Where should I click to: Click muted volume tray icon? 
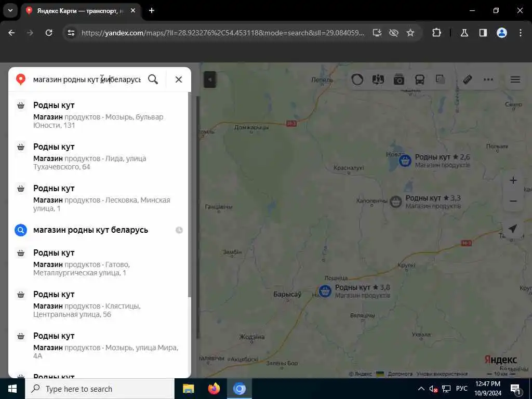click(x=433, y=389)
